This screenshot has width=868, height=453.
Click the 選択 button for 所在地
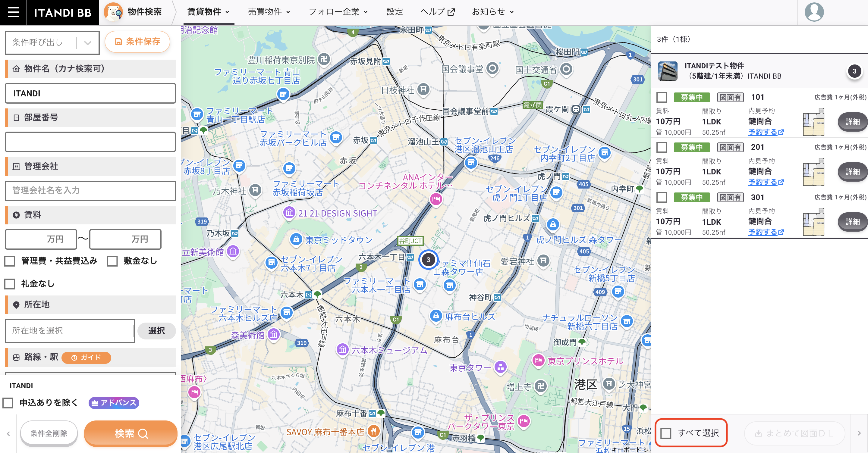click(157, 331)
